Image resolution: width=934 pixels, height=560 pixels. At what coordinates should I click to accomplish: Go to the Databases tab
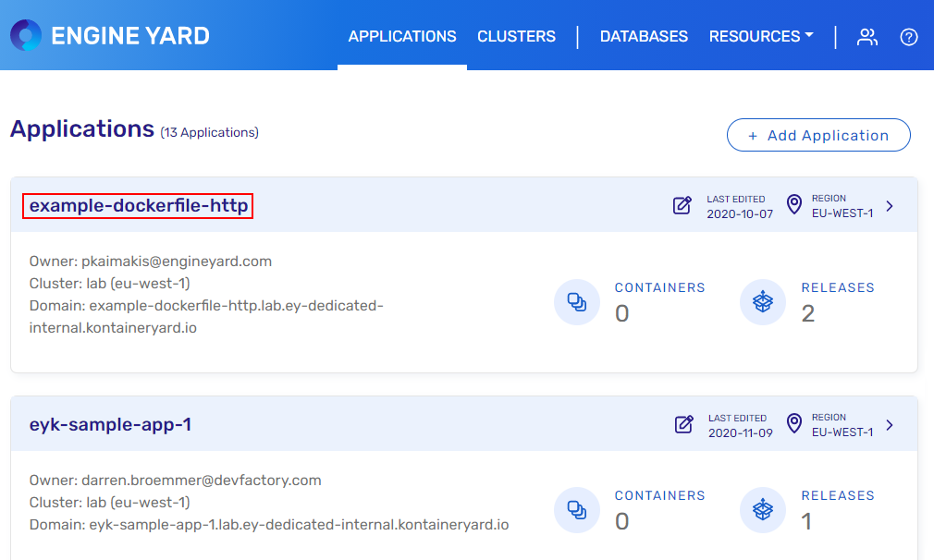pos(644,37)
